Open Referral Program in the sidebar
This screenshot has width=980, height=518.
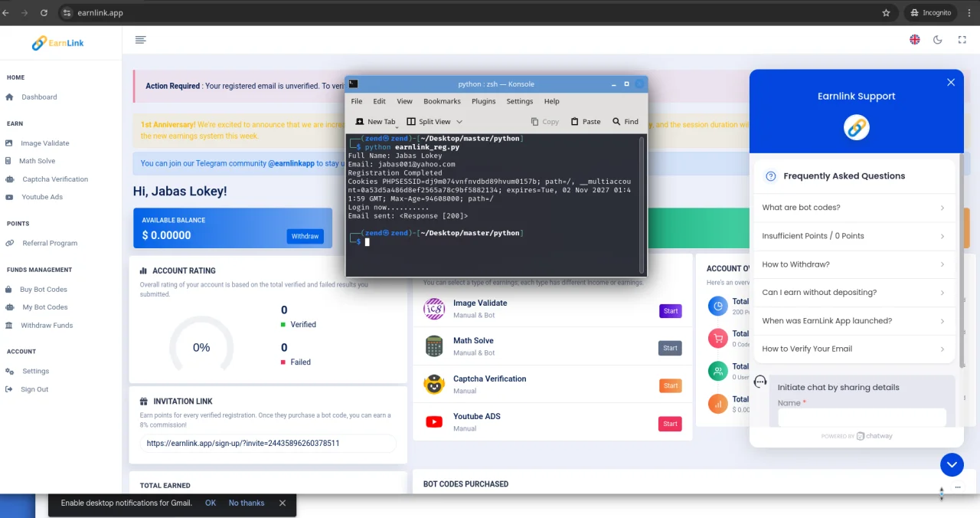[50, 243]
